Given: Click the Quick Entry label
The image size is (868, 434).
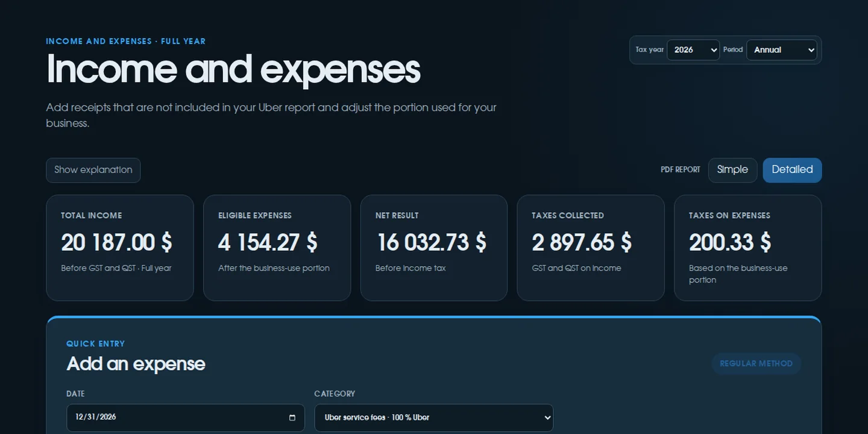Looking at the screenshot, I should [x=96, y=344].
